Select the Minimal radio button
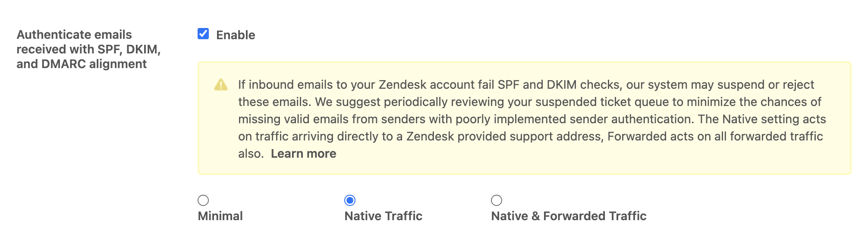Viewport: 868px width, 243px height. pos(203,200)
